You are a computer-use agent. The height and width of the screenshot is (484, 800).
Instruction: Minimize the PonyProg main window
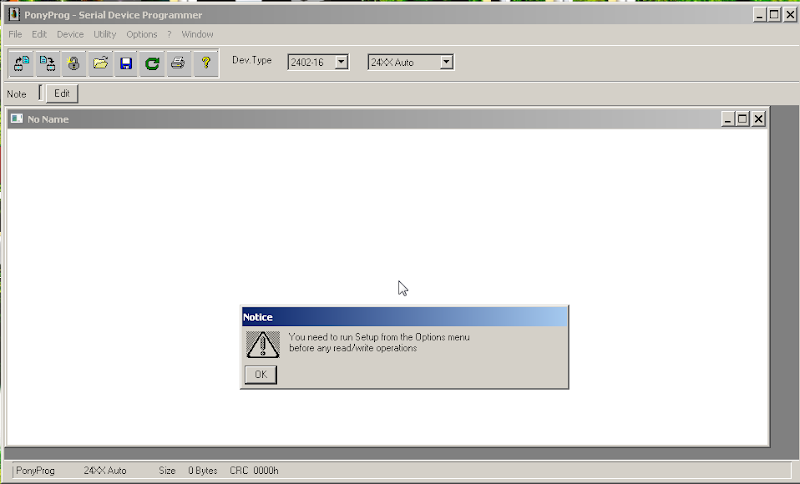coord(760,15)
